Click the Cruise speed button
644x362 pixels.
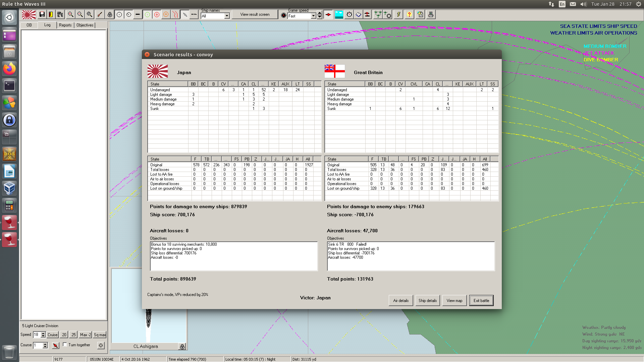point(52,335)
